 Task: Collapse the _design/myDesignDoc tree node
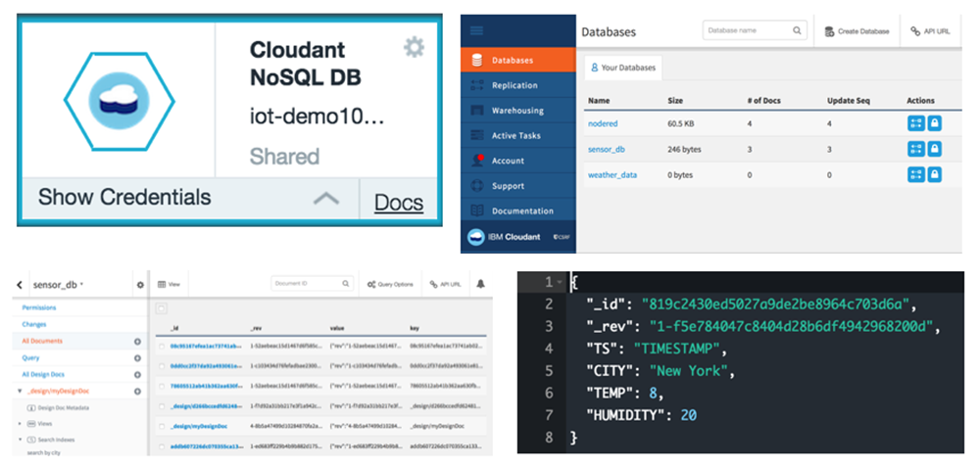pyautogui.click(x=18, y=391)
